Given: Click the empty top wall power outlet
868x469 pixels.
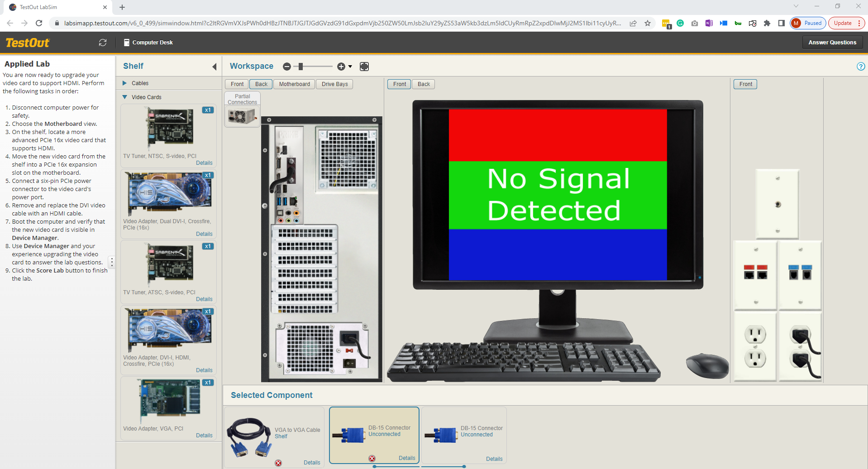Looking at the screenshot, I should [x=755, y=335].
